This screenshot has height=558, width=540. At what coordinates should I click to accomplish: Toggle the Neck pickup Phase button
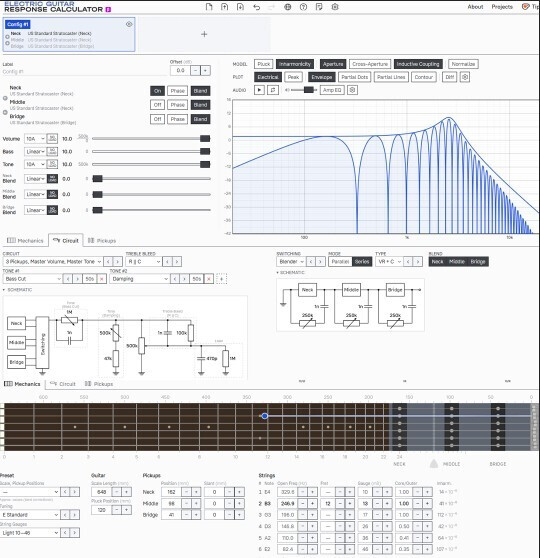[177, 91]
